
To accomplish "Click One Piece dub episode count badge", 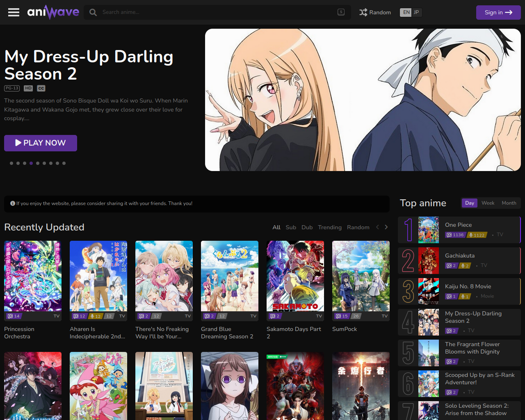I will point(477,235).
